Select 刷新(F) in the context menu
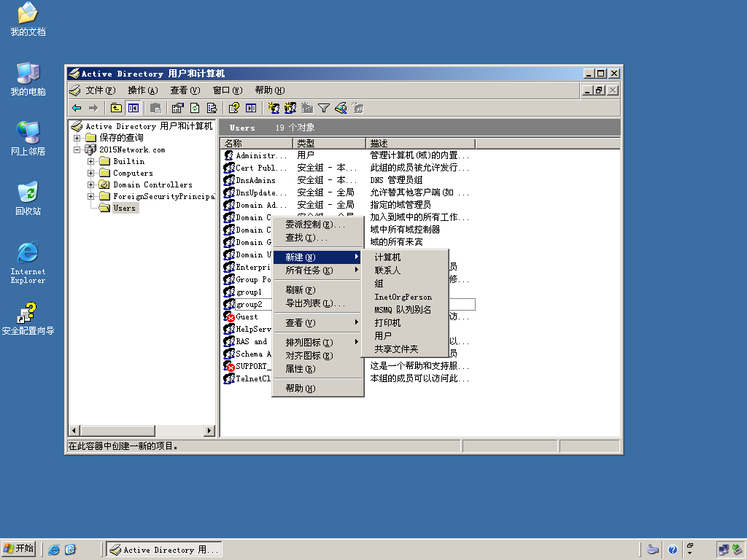The image size is (747, 560). pyautogui.click(x=318, y=290)
